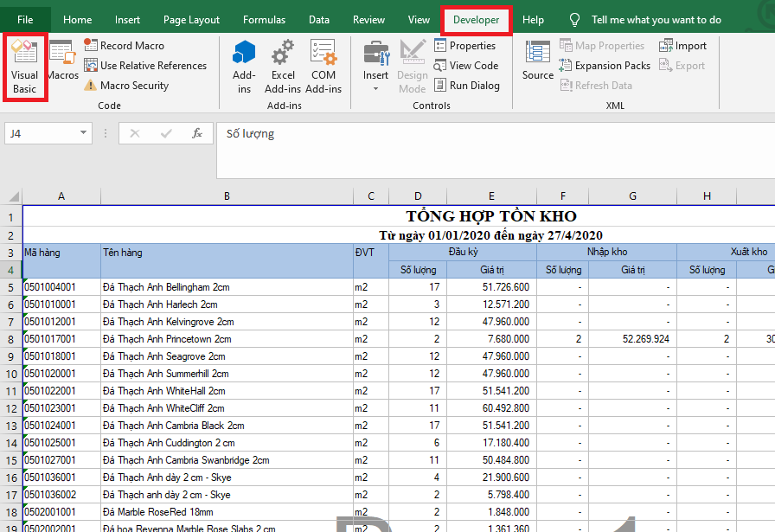Open COM Add-ins manager
This screenshot has width=775, height=532.
point(323,67)
